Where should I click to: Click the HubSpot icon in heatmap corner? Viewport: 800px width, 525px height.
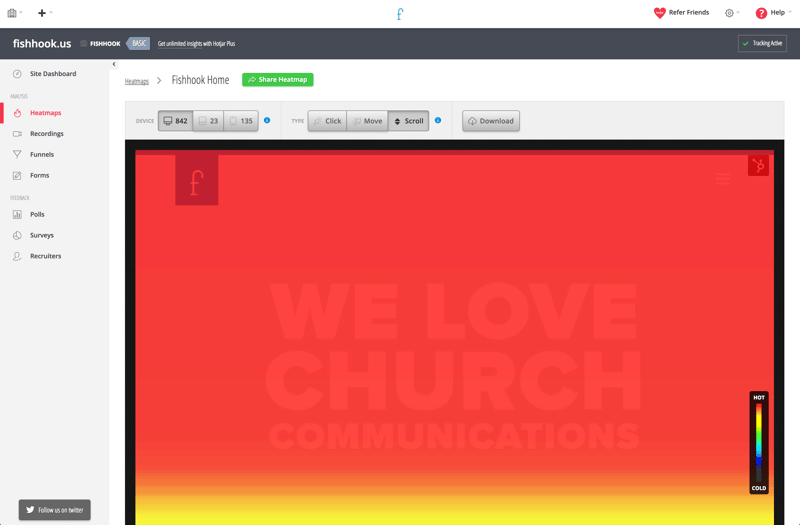758,166
